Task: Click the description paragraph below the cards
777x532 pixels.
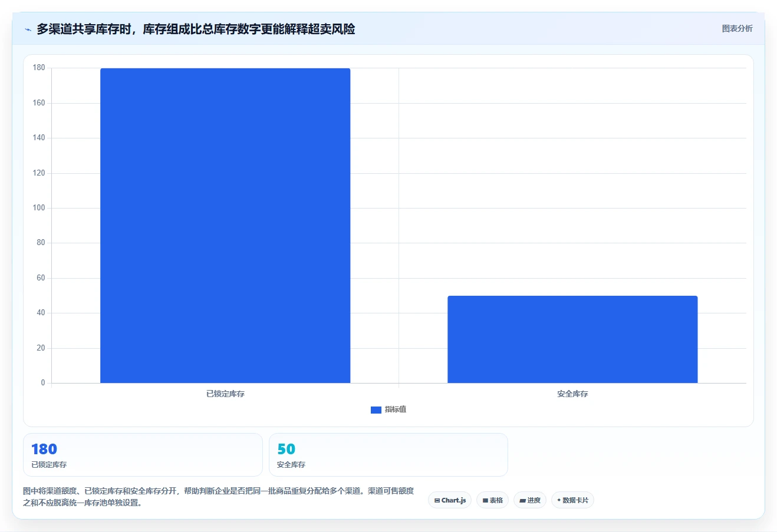Action: click(219, 497)
